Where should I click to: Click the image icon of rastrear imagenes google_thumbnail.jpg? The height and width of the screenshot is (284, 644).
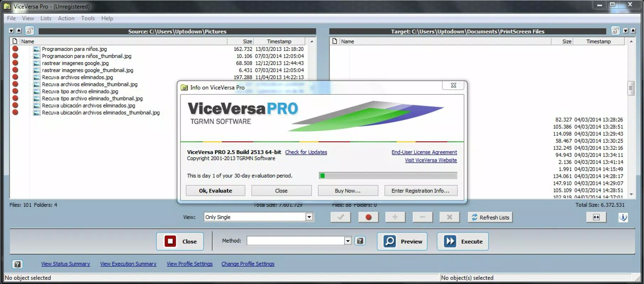37,70
